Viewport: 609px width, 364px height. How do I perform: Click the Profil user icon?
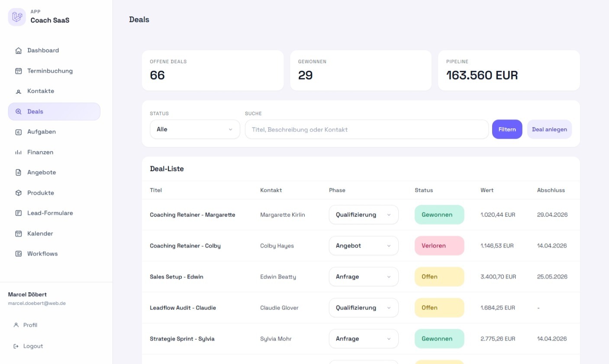16,325
